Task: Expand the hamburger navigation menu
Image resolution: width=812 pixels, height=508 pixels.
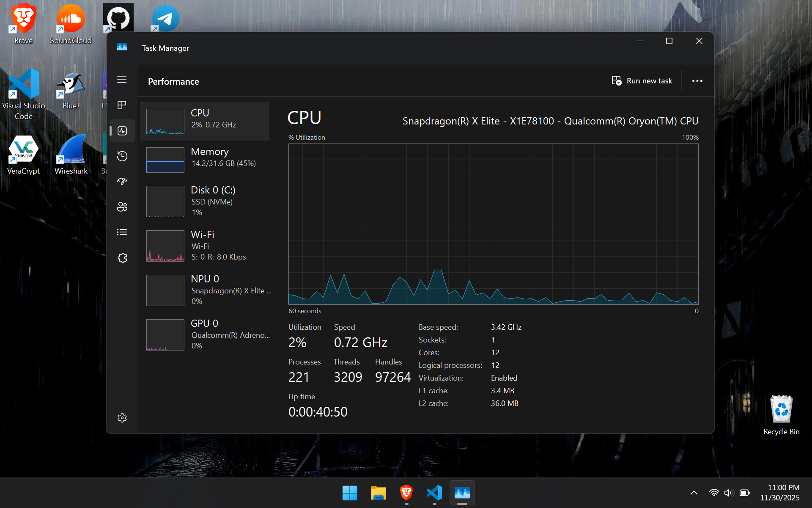Action: tap(122, 80)
